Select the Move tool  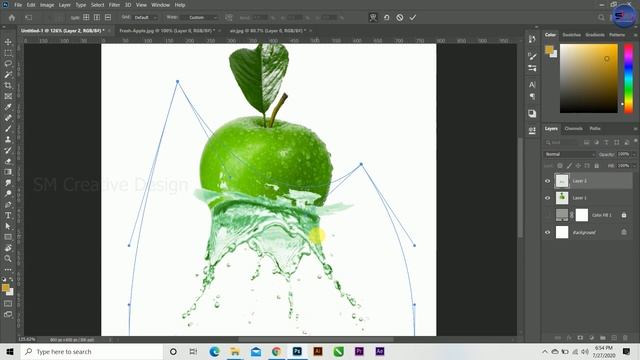coord(8,42)
